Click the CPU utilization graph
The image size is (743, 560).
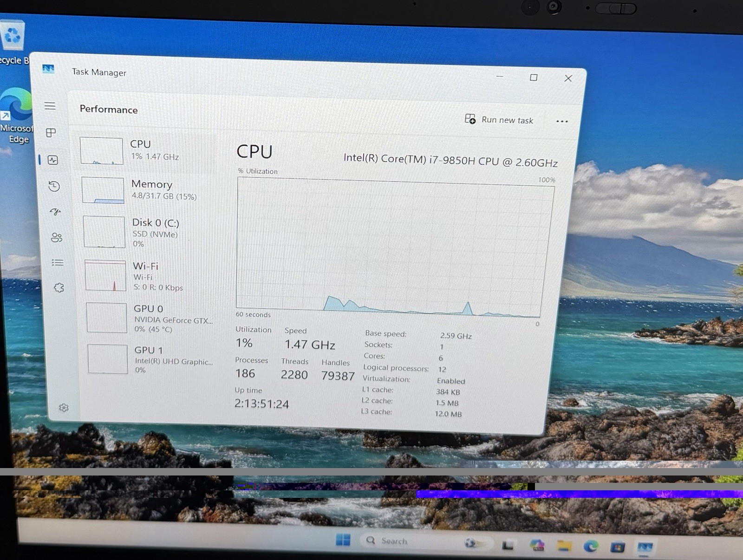394,248
